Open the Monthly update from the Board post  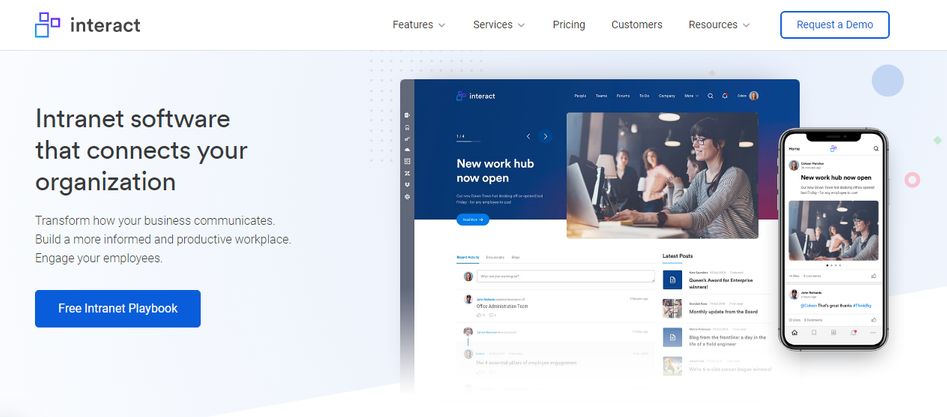[723, 312]
